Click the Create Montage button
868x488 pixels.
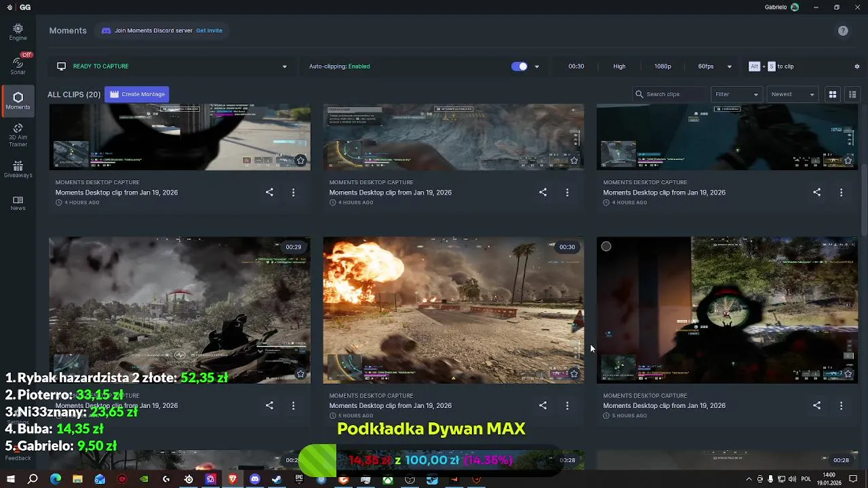[137, 94]
